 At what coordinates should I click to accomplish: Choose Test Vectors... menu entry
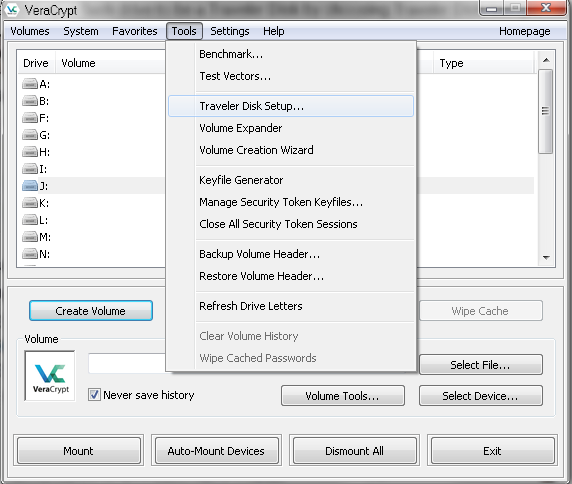(291, 76)
